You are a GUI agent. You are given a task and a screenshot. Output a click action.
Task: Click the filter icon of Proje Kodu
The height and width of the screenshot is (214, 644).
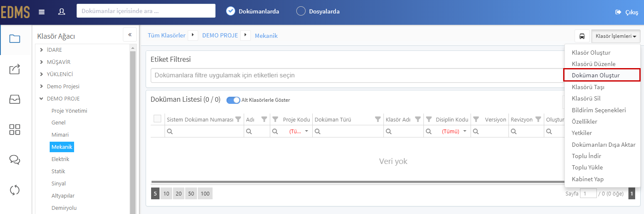click(x=275, y=119)
